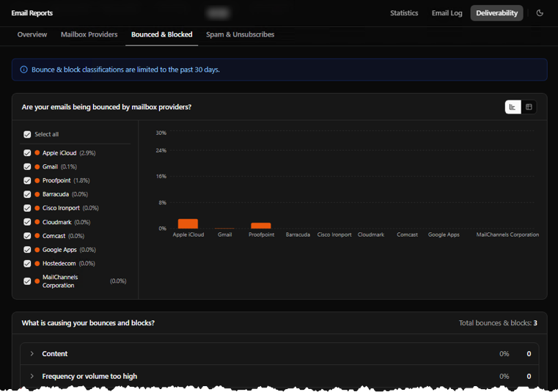558x392 pixels.
Task: Open the Overview tab
Action: pyautogui.click(x=32, y=34)
